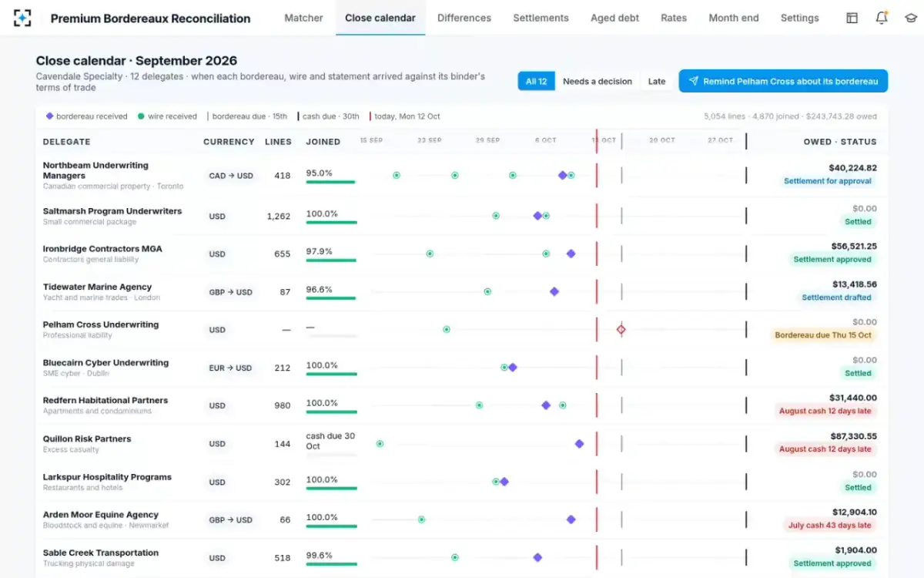The width and height of the screenshot is (924, 578).
Task: Open the Aged debt tab
Action: coord(614,18)
